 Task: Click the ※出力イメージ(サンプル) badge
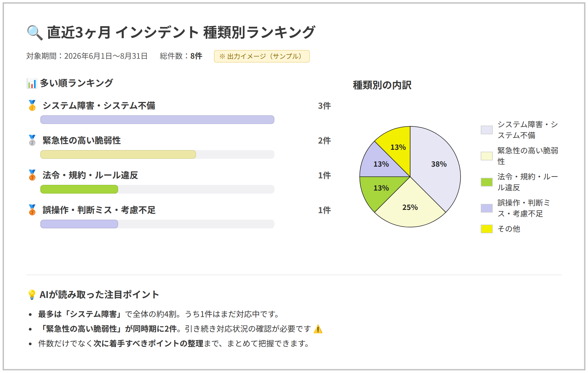(262, 56)
